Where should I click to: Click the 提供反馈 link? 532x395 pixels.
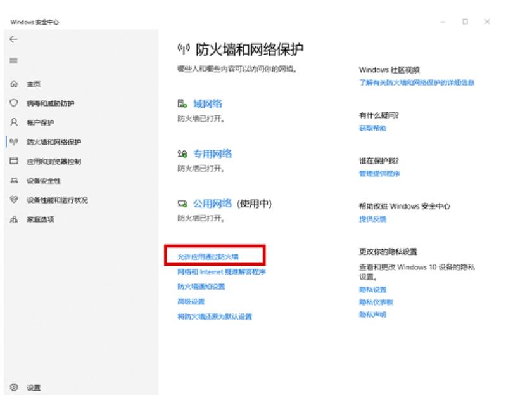coord(372,219)
